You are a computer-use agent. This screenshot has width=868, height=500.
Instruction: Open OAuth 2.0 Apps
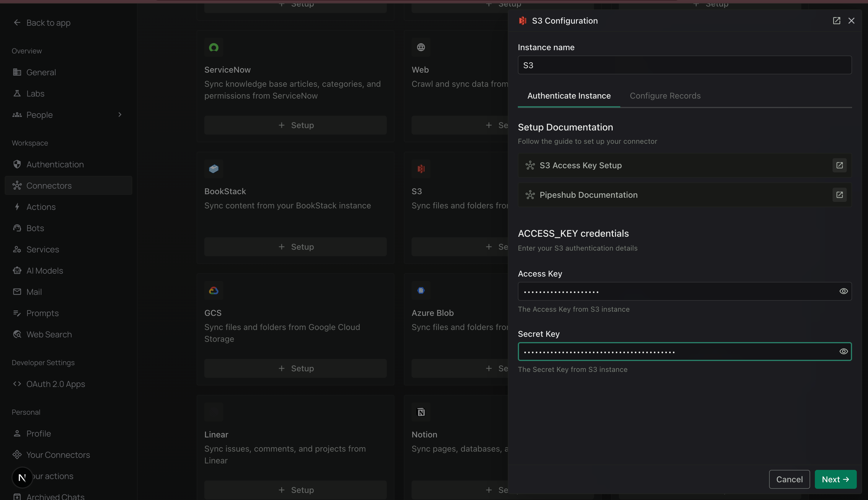(68, 384)
